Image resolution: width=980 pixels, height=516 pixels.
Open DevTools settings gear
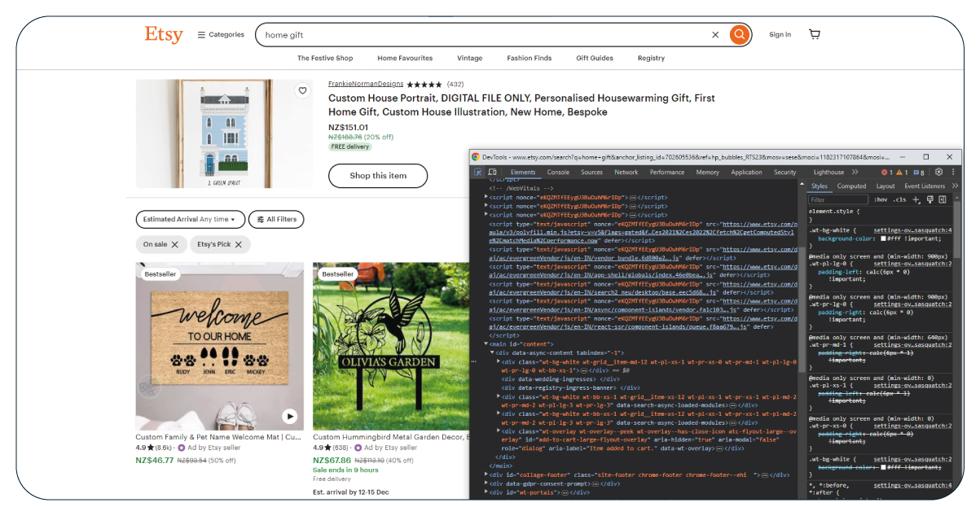[938, 173]
